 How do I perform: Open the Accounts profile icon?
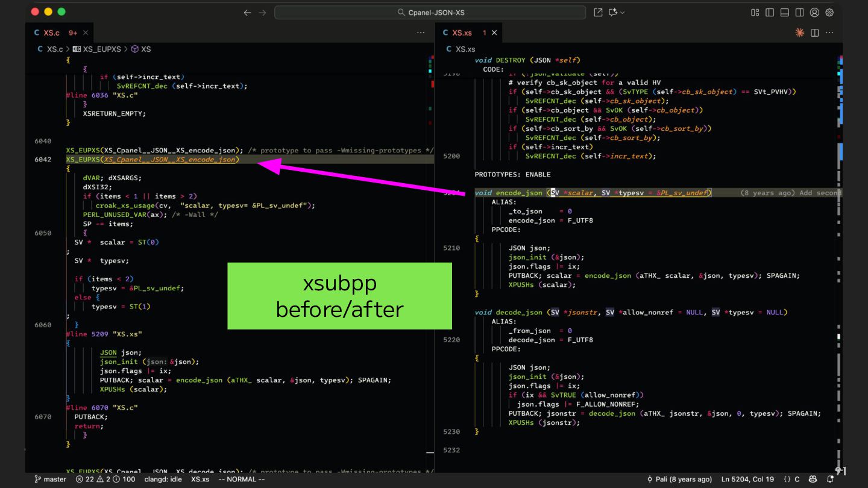(814, 13)
